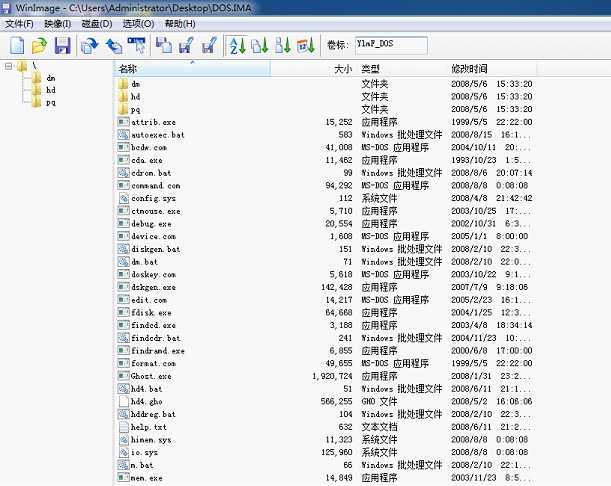Open the 选项(O) menu
This screenshot has height=486, width=611.
pos(138,24)
